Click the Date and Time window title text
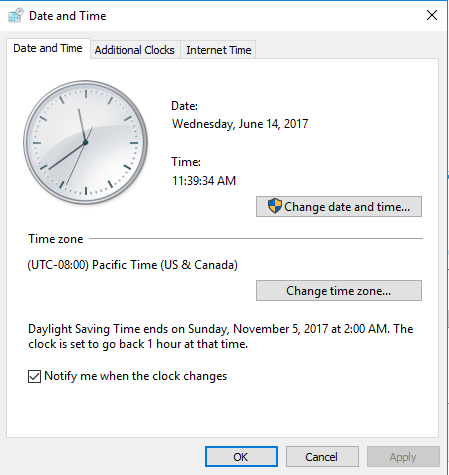 (68, 16)
